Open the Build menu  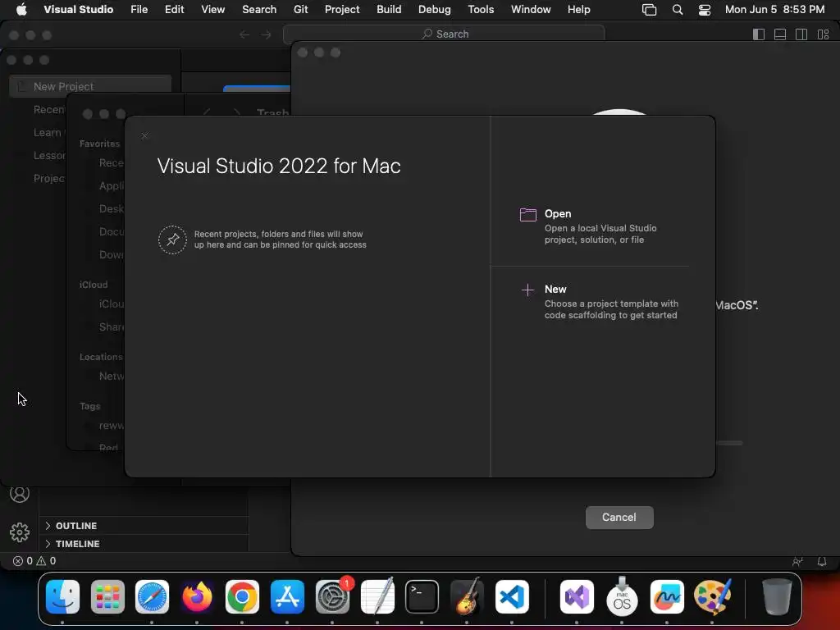[x=389, y=9]
